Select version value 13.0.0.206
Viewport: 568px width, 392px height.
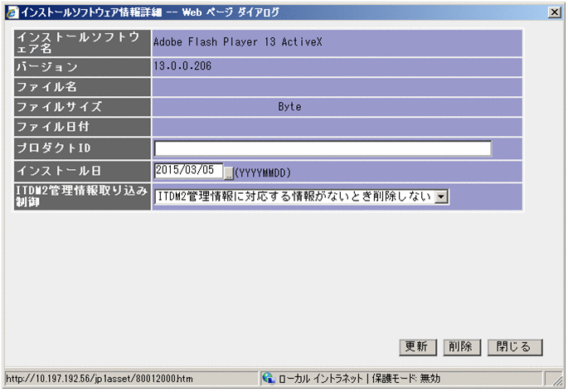(182, 65)
